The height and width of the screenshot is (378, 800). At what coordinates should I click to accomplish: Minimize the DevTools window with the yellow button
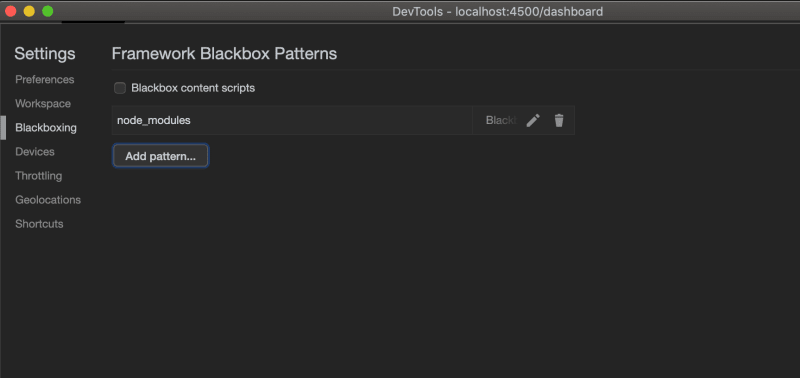tap(29, 11)
